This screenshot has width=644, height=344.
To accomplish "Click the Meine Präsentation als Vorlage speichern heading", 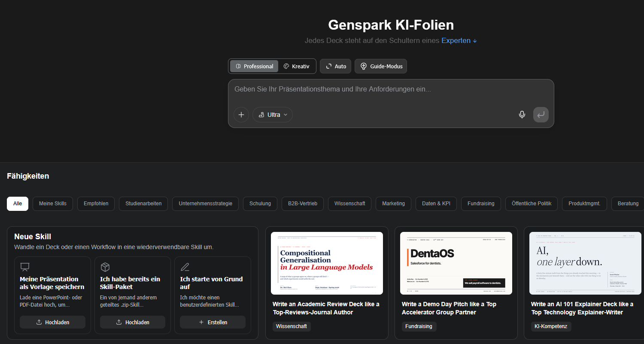I will (52, 283).
